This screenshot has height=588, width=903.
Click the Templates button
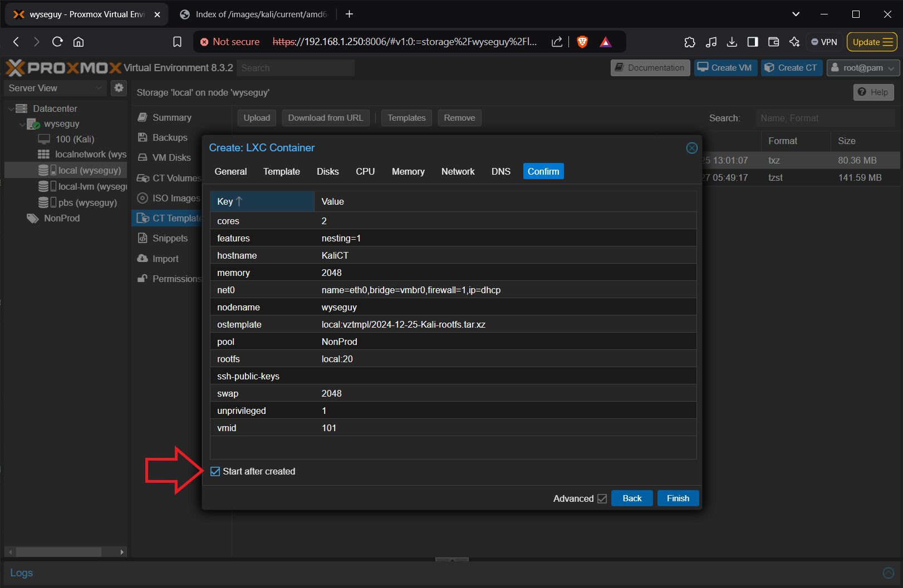coord(406,118)
